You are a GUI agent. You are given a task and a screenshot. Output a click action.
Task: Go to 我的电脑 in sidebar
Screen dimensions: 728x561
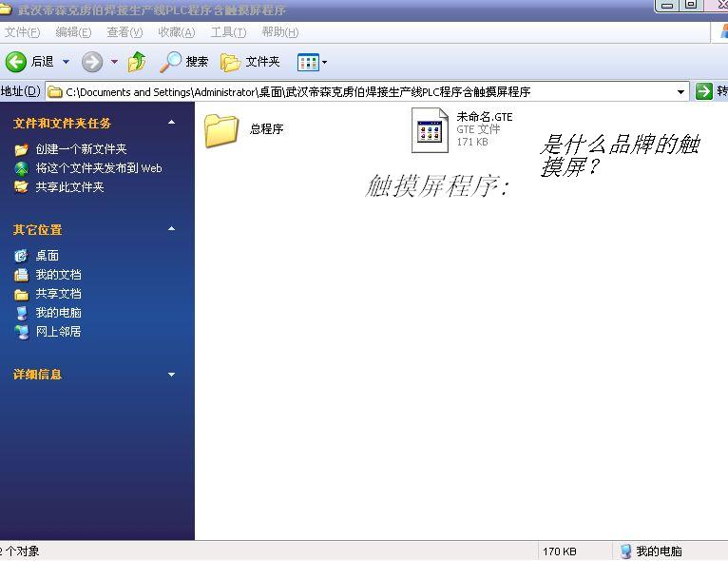click(x=58, y=313)
